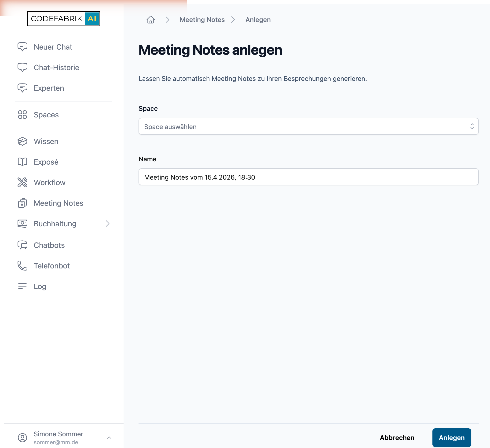This screenshot has height=448, width=490.
Task: Click into the Name input field
Action: 308,177
